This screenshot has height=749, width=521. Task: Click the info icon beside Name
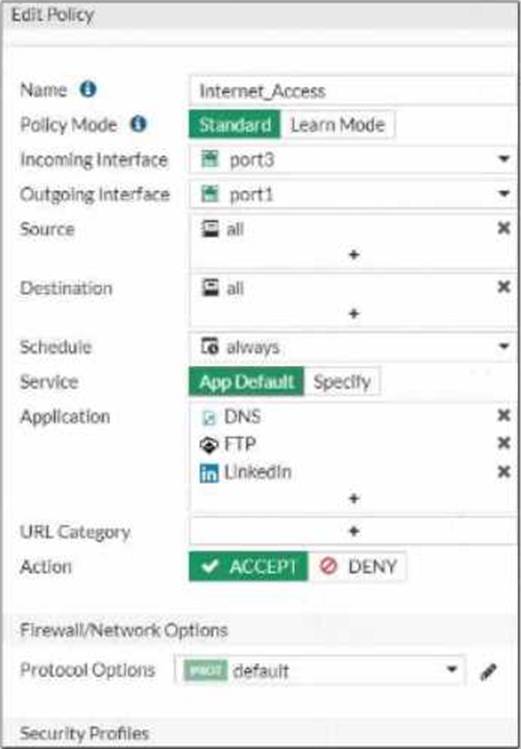88,89
